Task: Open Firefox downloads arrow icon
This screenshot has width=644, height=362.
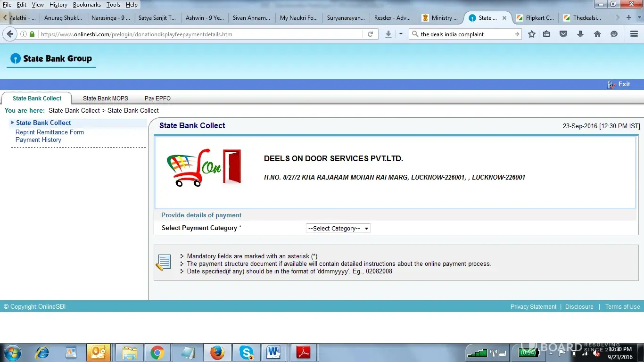Action: coord(580,34)
